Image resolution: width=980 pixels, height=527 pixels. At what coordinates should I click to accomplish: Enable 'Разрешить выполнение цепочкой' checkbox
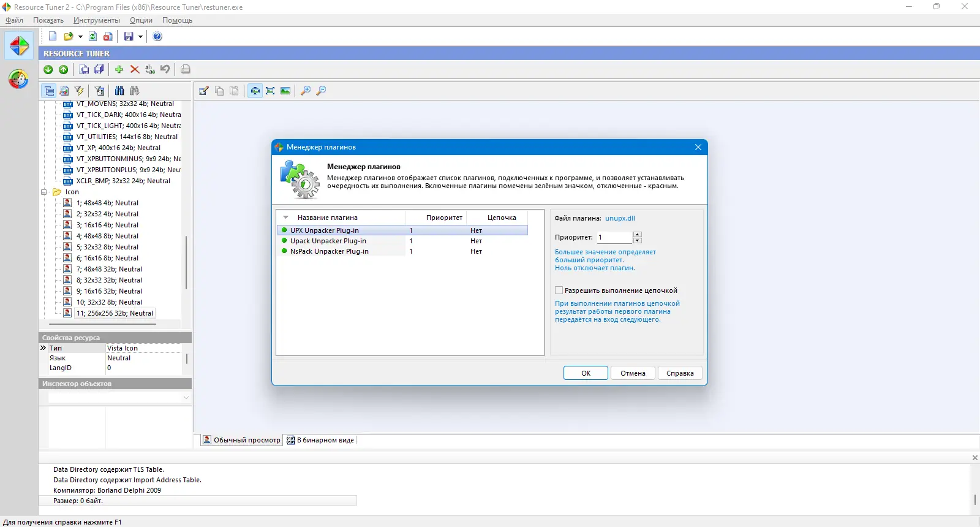(559, 290)
